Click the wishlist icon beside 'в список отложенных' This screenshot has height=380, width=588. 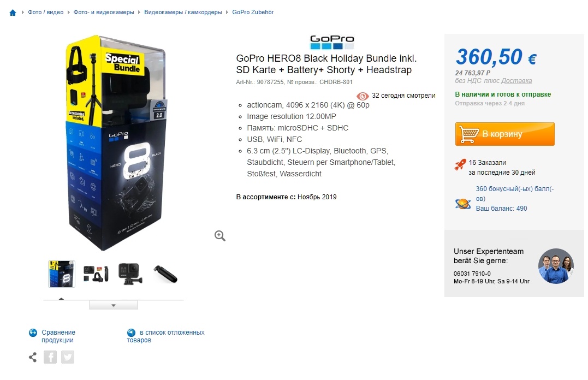(x=131, y=333)
